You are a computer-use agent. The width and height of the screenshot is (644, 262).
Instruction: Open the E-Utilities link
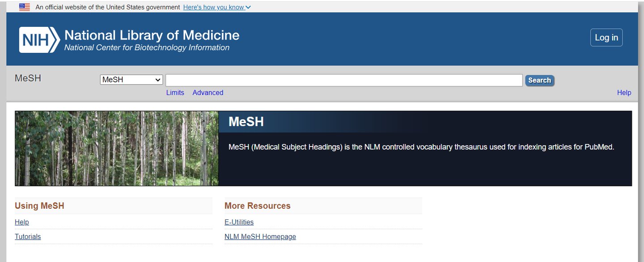(x=239, y=222)
